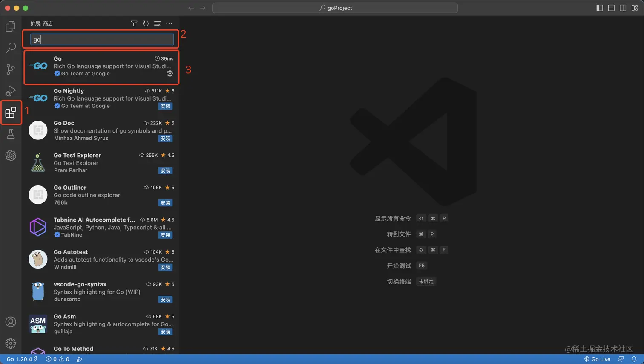
Task: Toggle the bottom panel
Action: pyautogui.click(x=611, y=8)
